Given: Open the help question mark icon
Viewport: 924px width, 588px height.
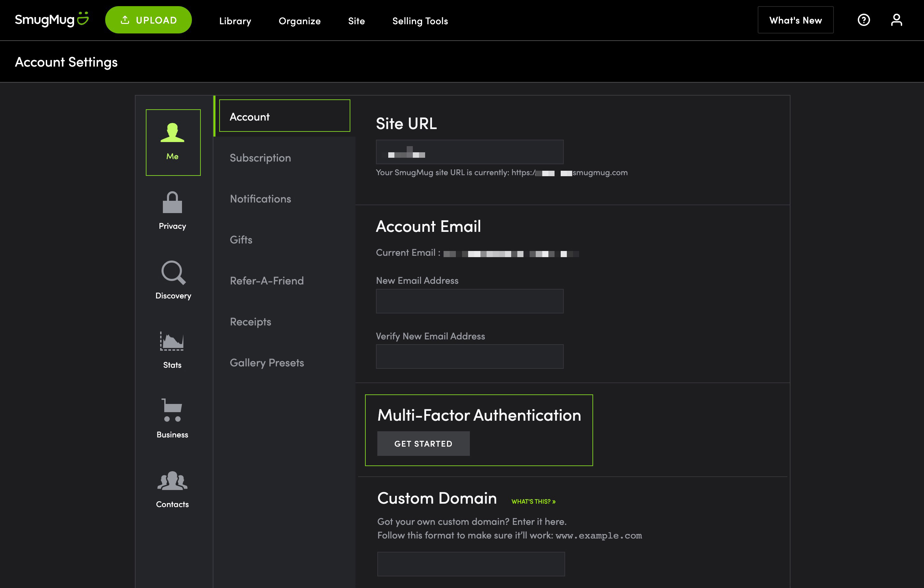Looking at the screenshot, I should pyautogui.click(x=863, y=20).
